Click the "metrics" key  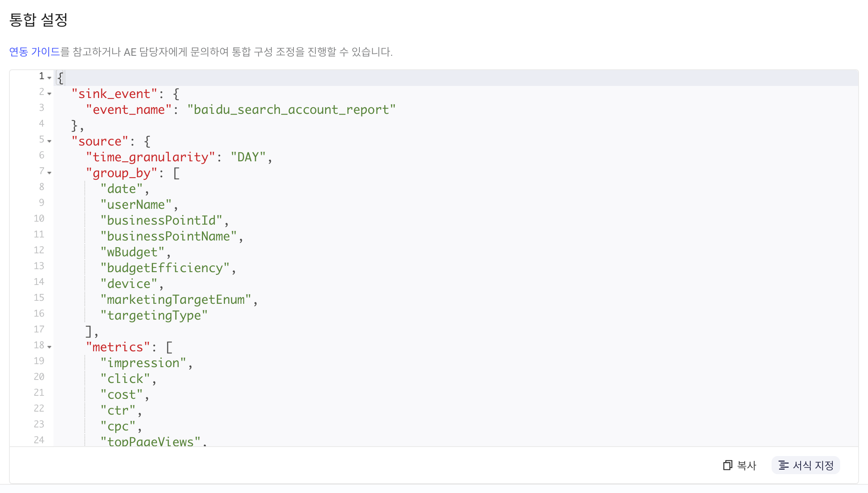(x=118, y=347)
